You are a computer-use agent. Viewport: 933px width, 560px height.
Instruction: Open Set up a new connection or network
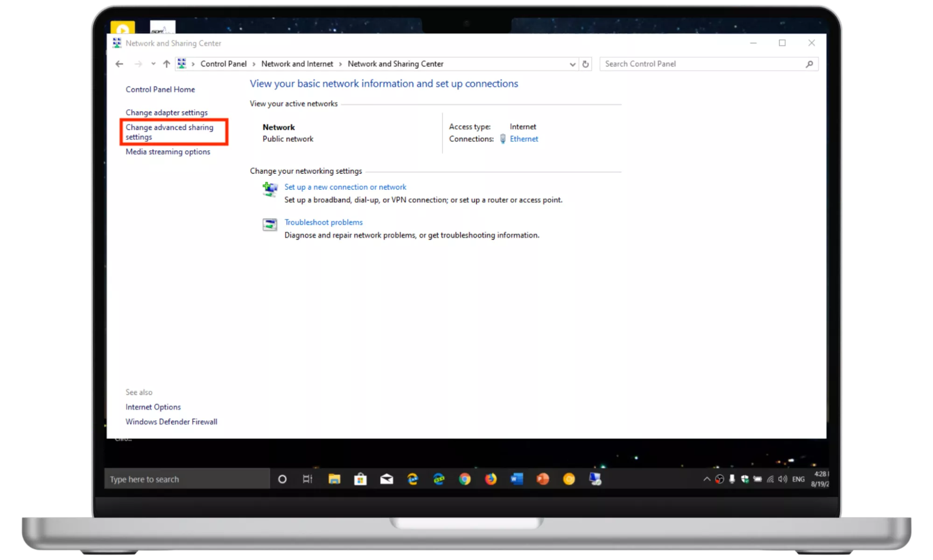(345, 187)
